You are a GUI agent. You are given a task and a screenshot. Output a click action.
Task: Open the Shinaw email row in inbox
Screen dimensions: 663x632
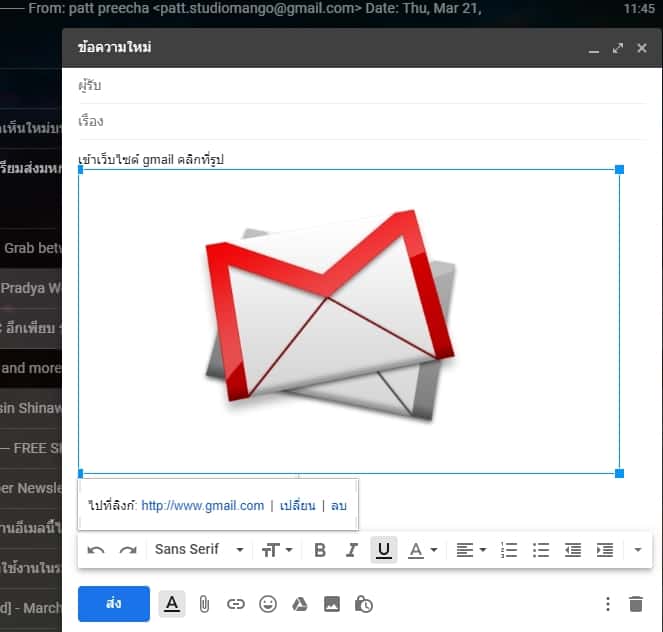pyautogui.click(x=31, y=408)
